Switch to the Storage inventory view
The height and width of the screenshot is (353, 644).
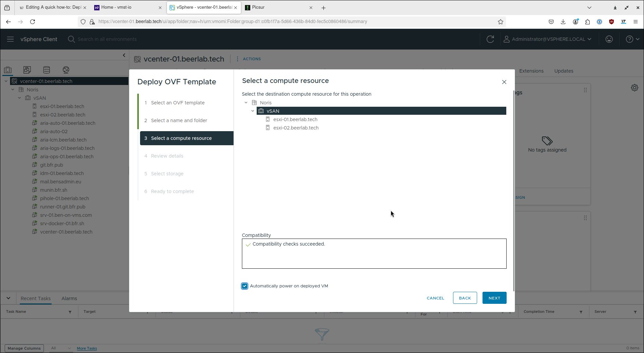pos(47,70)
